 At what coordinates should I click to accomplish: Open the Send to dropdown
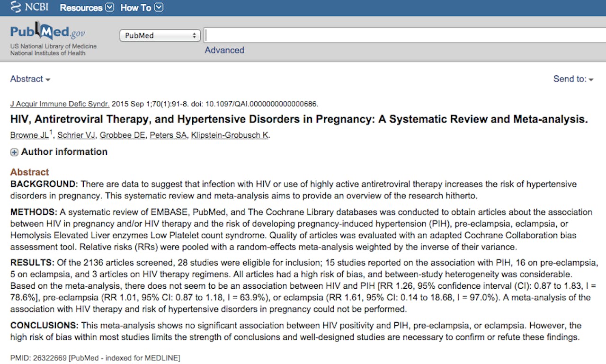click(x=573, y=79)
